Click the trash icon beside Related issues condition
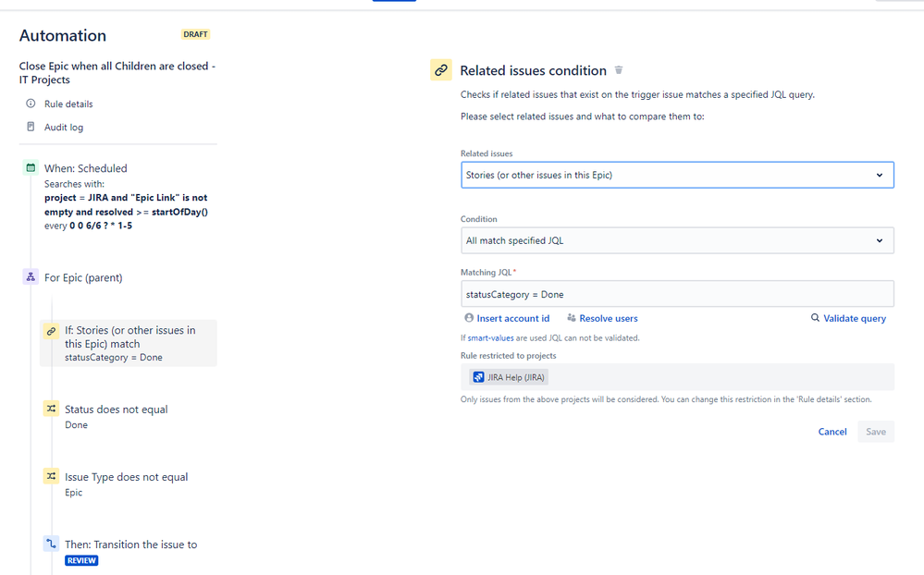The width and height of the screenshot is (924, 575). tap(619, 70)
